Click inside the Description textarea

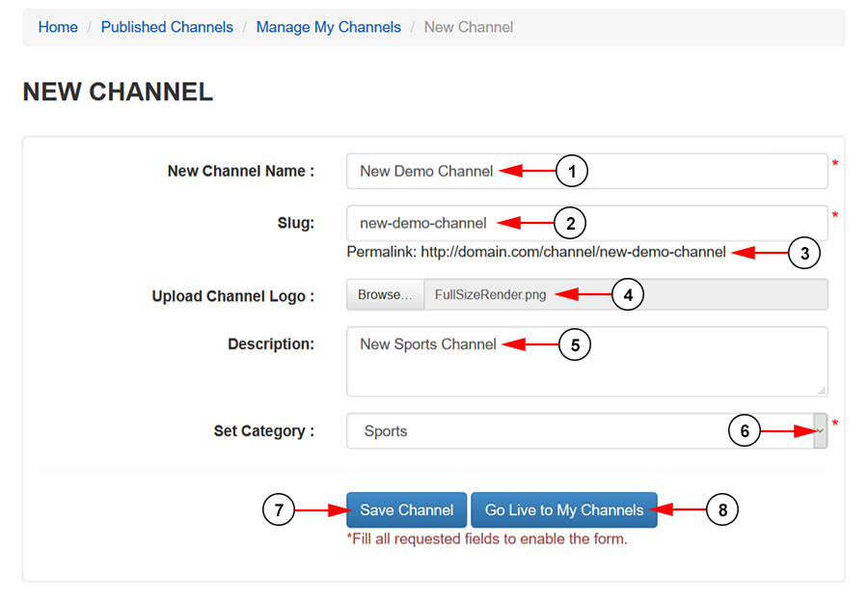586,362
